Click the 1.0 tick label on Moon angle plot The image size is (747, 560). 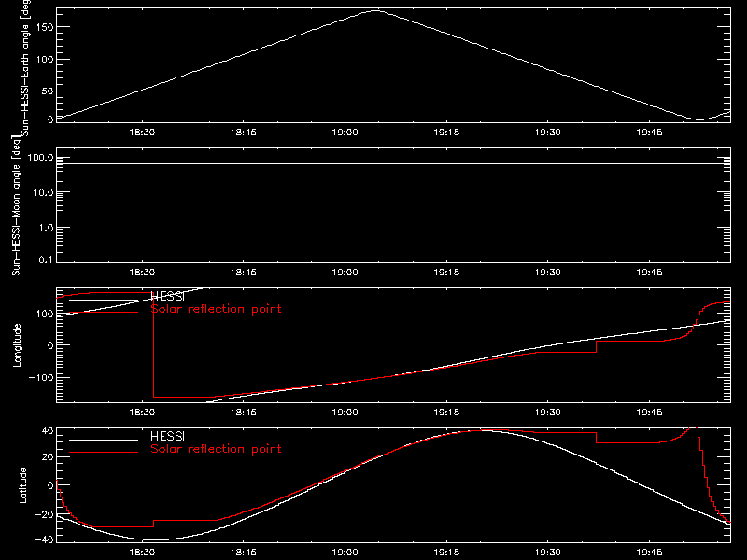pyautogui.click(x=46, y=228)
